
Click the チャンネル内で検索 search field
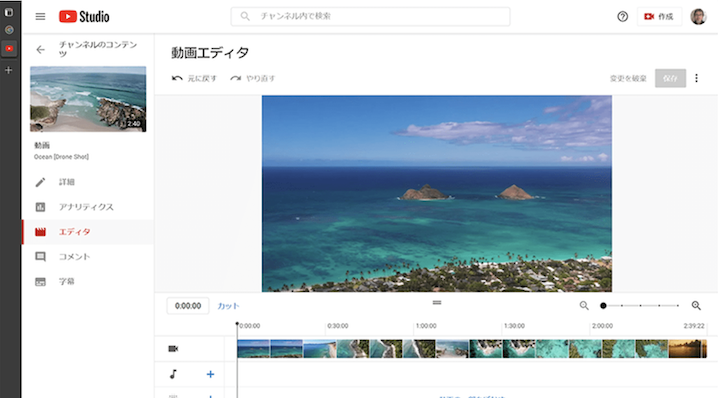point(371,17)
